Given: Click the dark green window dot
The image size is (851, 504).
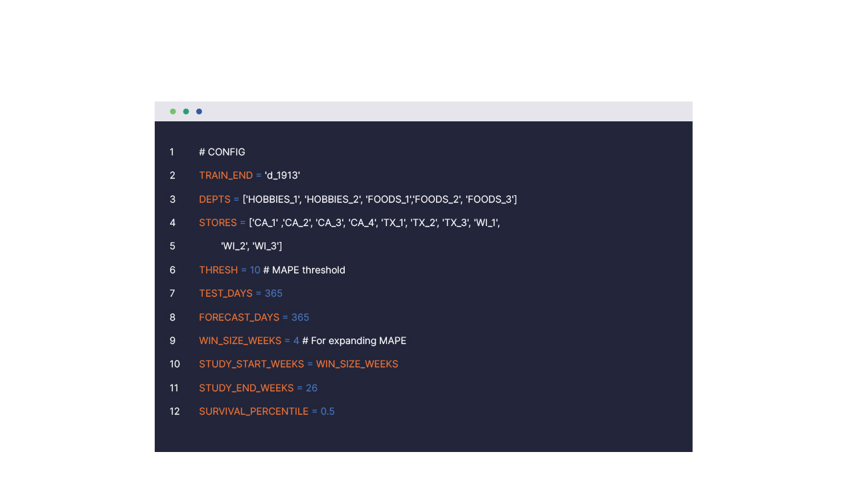Looking at the screenshot, I should click(x=186, y=111).
